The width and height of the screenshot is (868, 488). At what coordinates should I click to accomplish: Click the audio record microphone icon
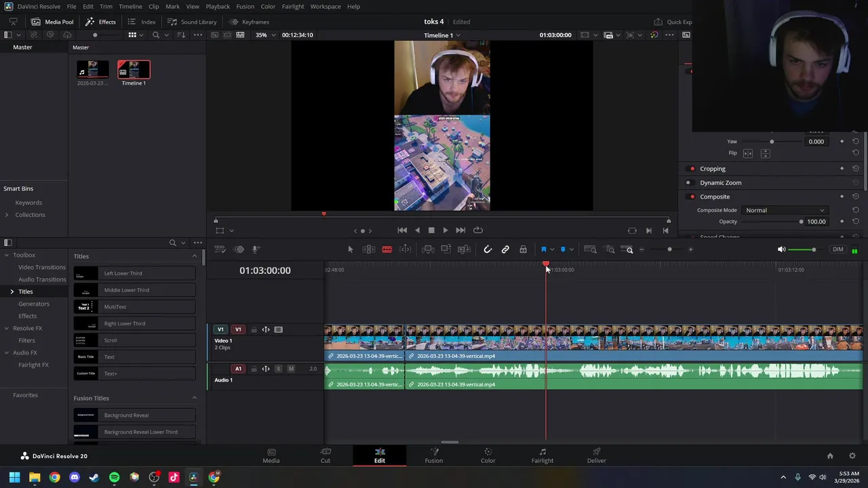tap(256, 249)
